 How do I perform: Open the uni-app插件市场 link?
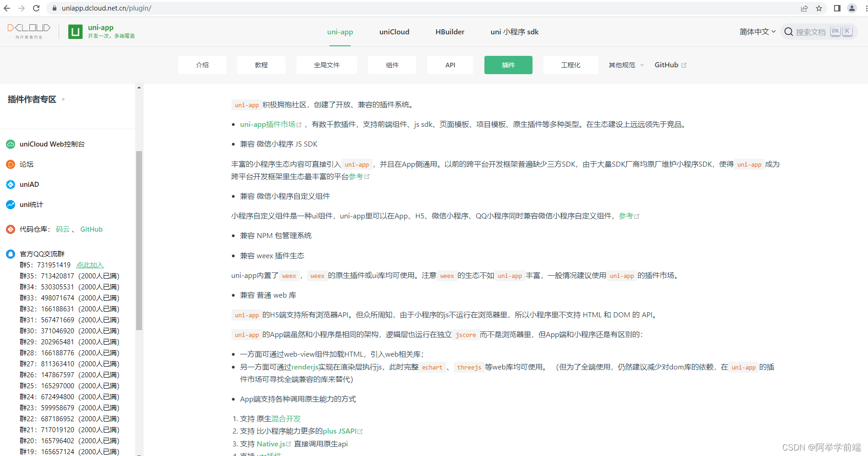click(270, 125)
